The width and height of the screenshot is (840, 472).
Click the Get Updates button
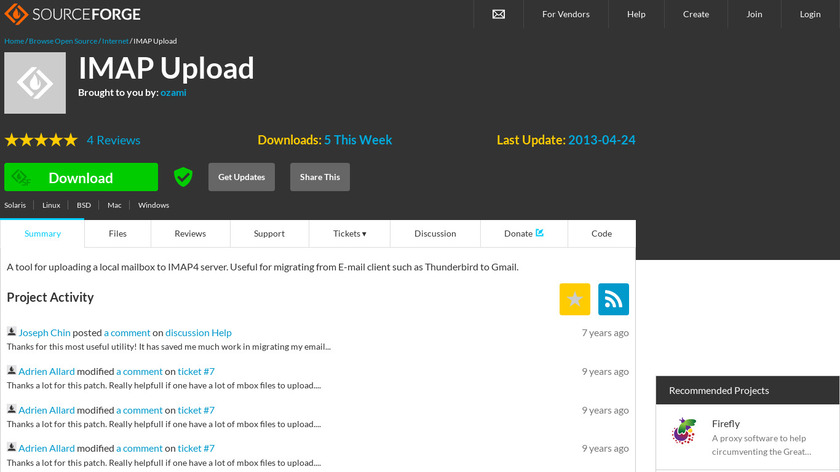(242, 177)
